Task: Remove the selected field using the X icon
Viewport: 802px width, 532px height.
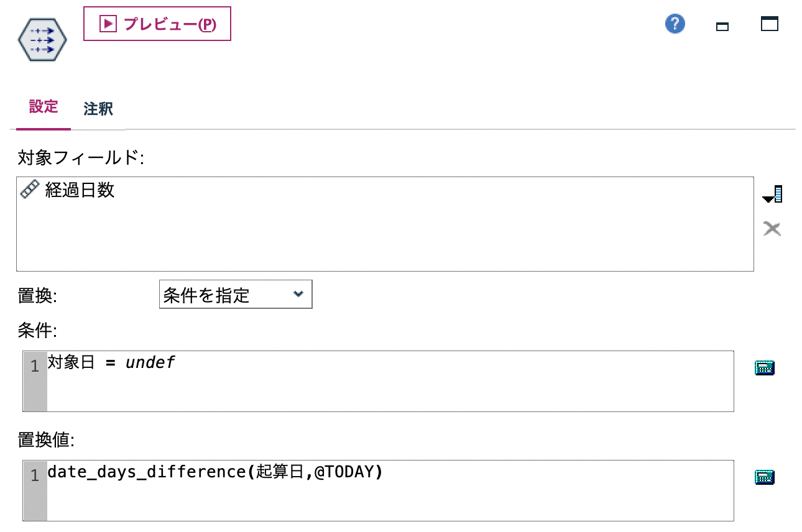Action: (772, 229)
